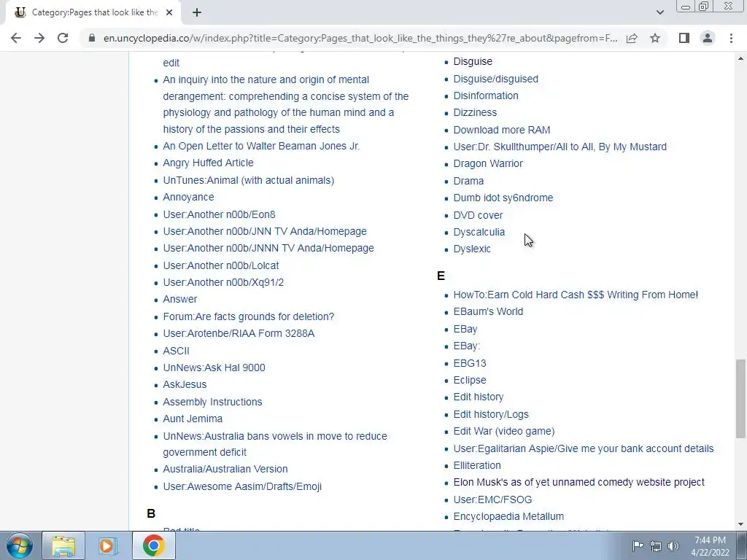This screenshot has height=560, width=747.
Task: Open Windows Media Player from taskbar
Action: click(x=108, y=545)
